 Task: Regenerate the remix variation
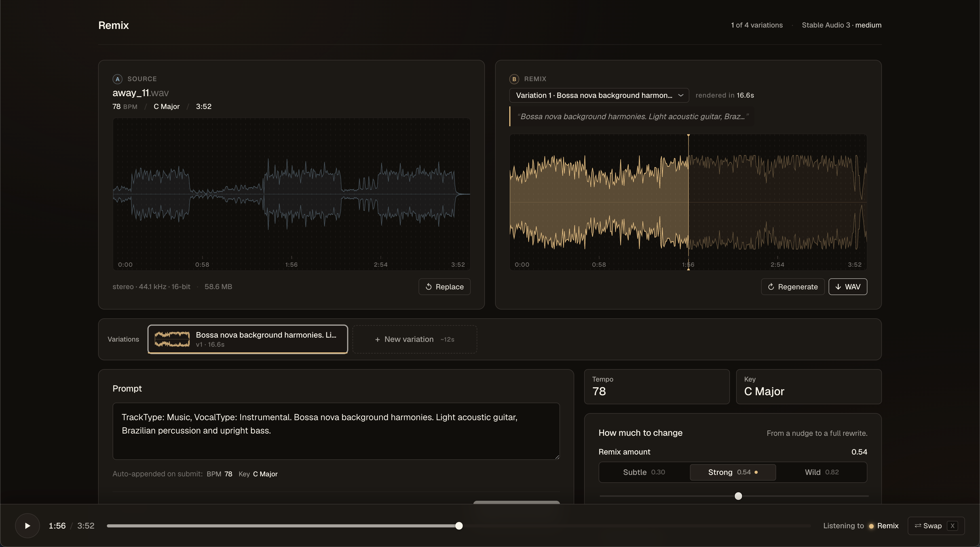793,287
